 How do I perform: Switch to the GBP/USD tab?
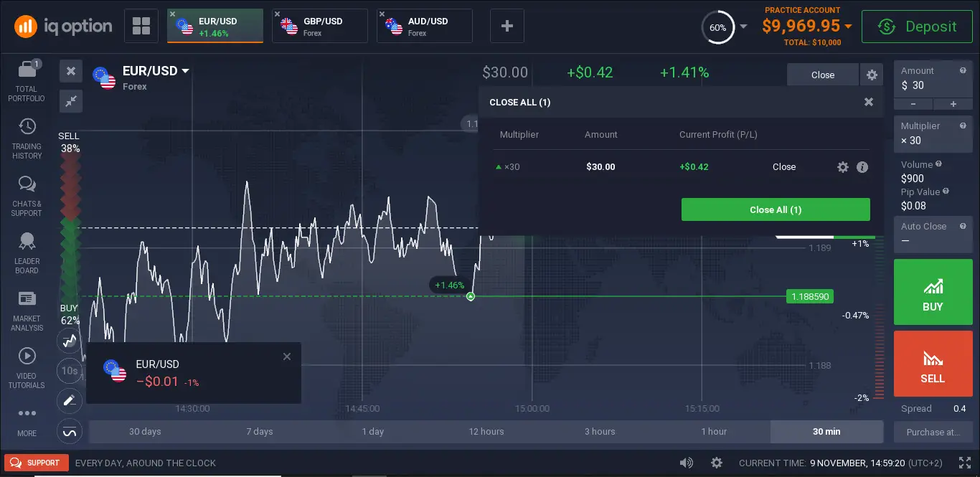[320, 27]
